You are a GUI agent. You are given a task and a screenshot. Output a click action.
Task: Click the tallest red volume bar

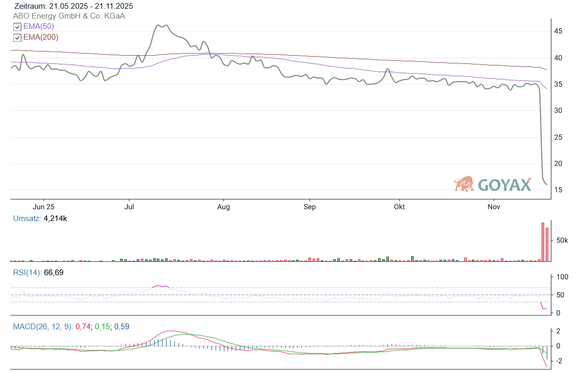click(543, 242)
